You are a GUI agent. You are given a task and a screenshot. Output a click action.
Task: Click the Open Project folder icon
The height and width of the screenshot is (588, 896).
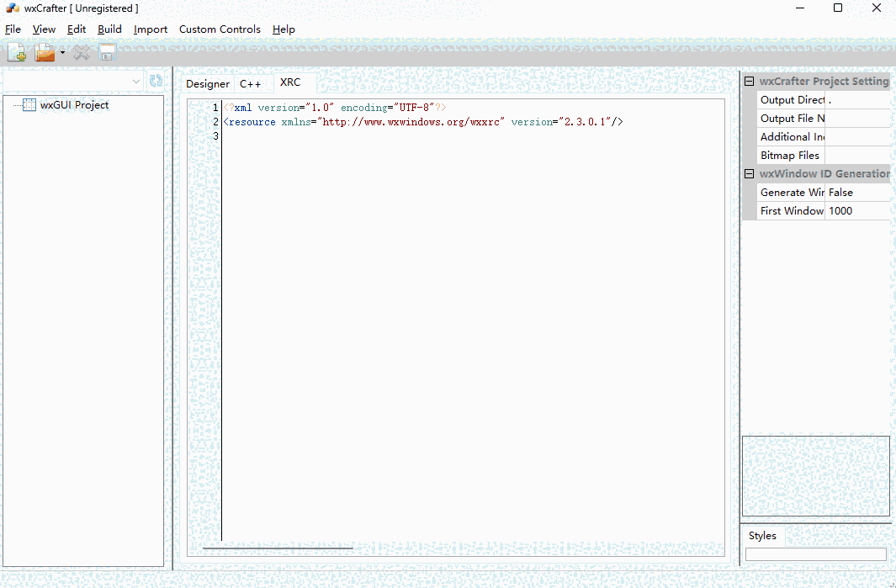(45, 54)
